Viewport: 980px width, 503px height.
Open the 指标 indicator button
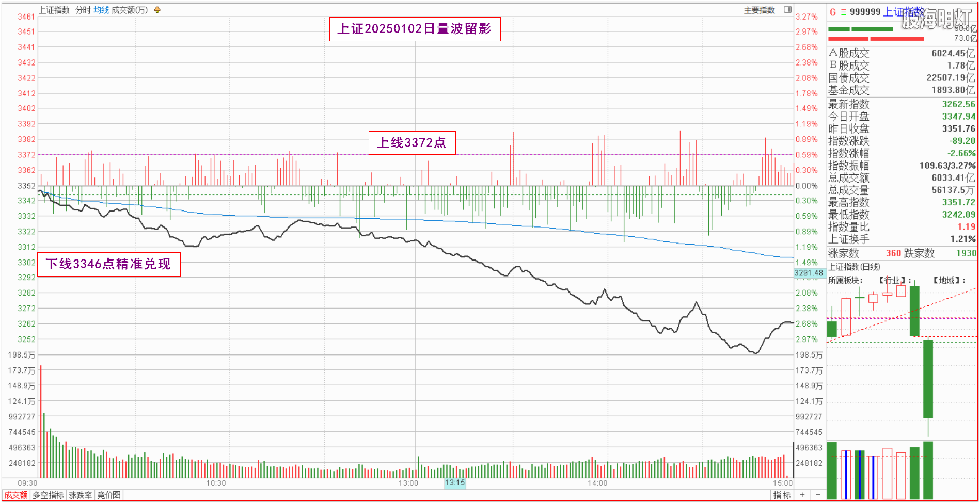pos(782,495)
